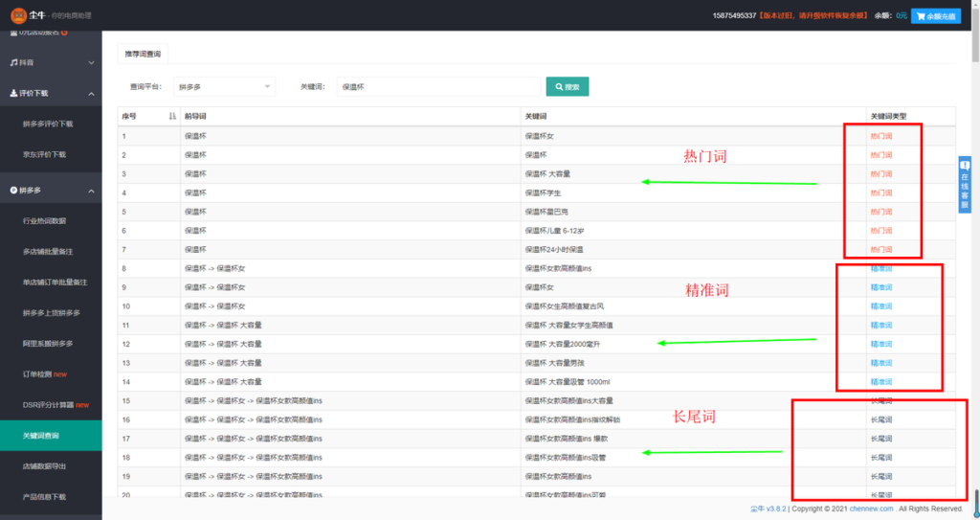Open the 查询平台 拼多多 dropdown
Viewport: 980px width, 520px height.
pyautogui.click(x=224, y=87)
